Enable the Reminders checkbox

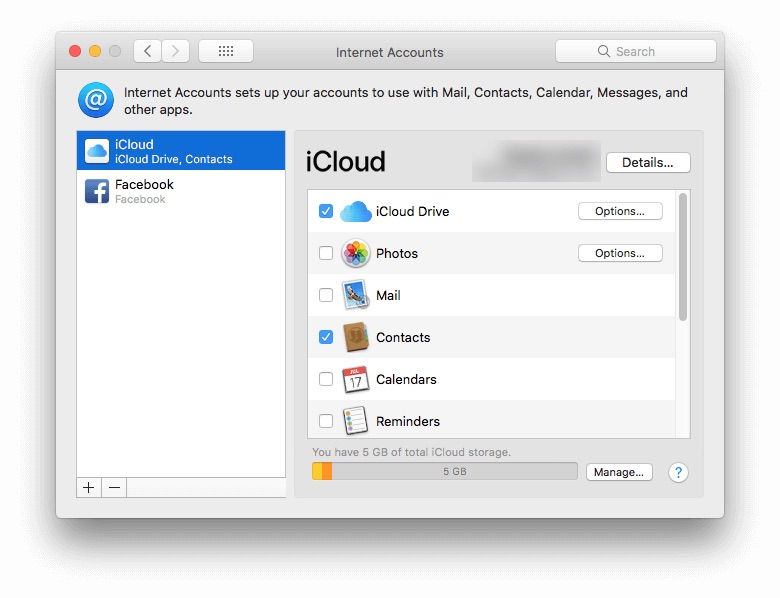326,421
